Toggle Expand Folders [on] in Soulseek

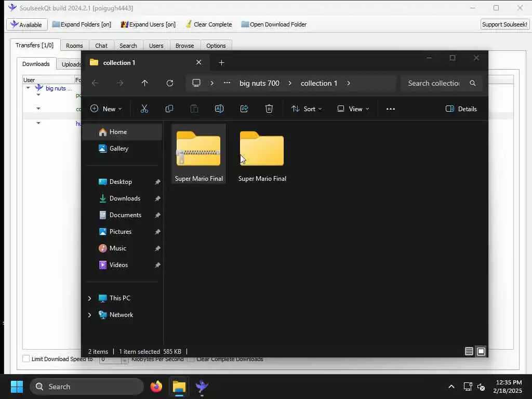pos(82,24)
